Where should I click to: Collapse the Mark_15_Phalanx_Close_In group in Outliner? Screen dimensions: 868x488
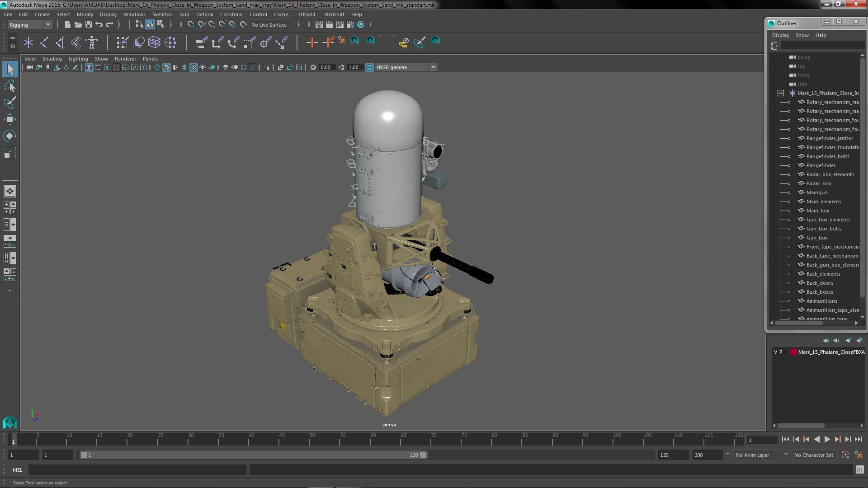(781, 93)
